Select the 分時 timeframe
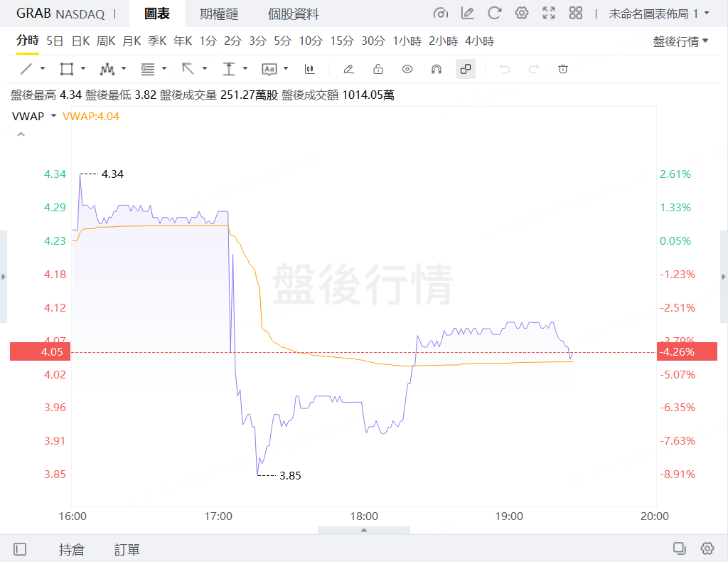The height and width of the screenshot is (562, 728). point(28,41)
